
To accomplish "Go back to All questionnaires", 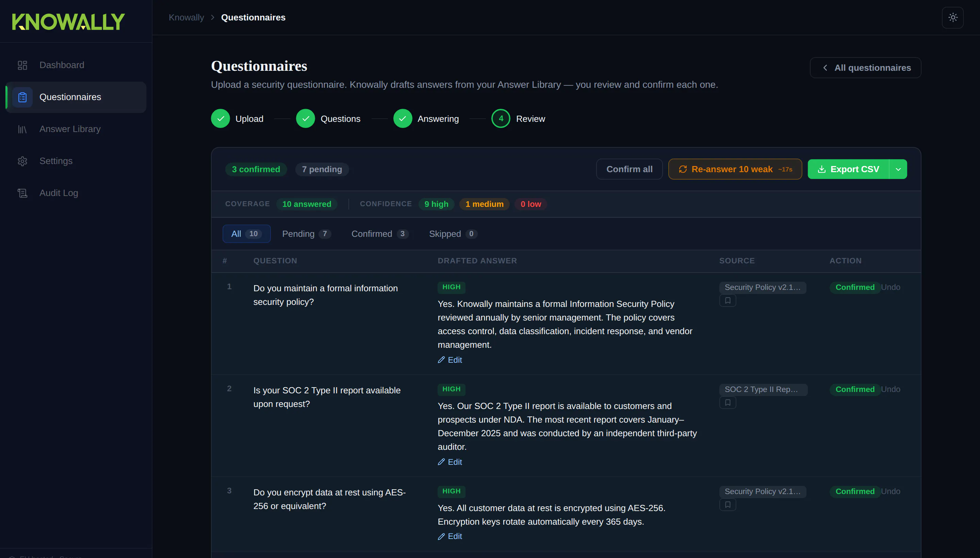I will coord(865,68).
